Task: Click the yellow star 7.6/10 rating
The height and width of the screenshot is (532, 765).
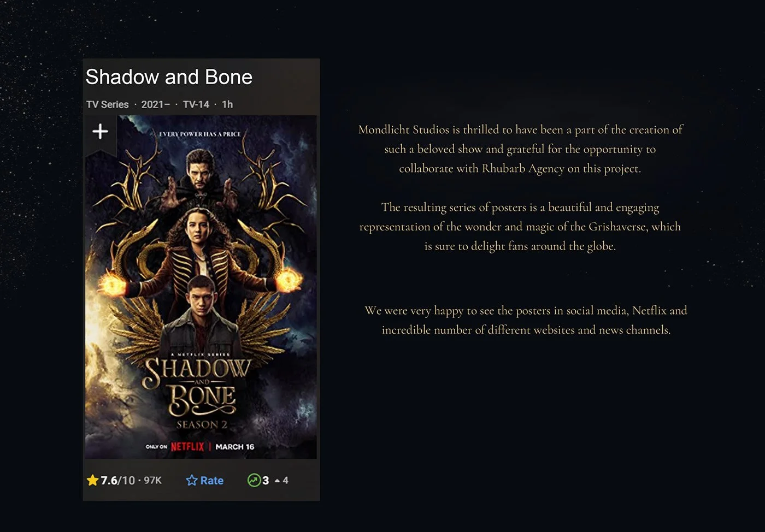Action: click(111, 480)
